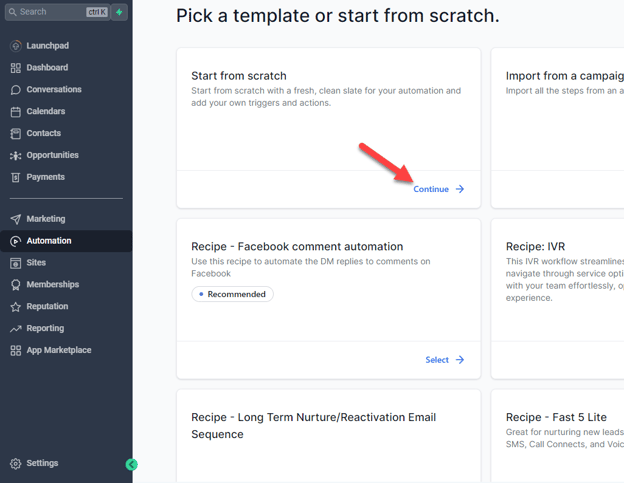Viewport: 624px width, 483px height.
Task: Open the Reputation star icon
Action: tap(16, 307)
